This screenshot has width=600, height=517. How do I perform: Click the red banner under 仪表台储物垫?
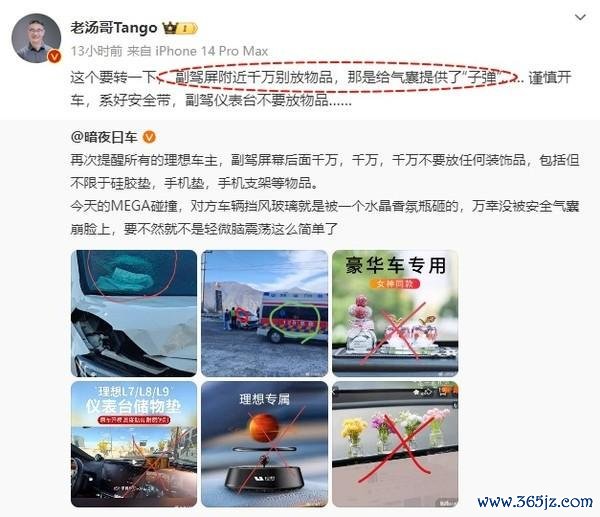(134, 420)
